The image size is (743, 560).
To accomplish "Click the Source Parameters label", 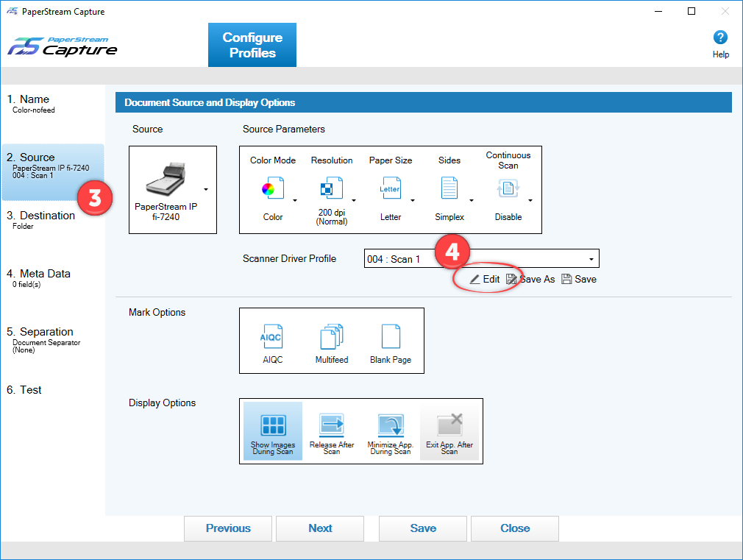I will pos(284,129).
